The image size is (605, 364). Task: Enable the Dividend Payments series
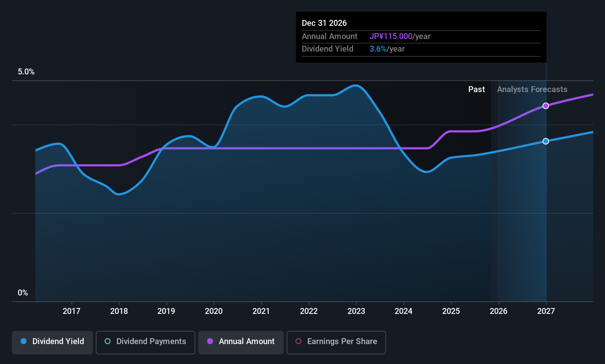pos(146,343)
